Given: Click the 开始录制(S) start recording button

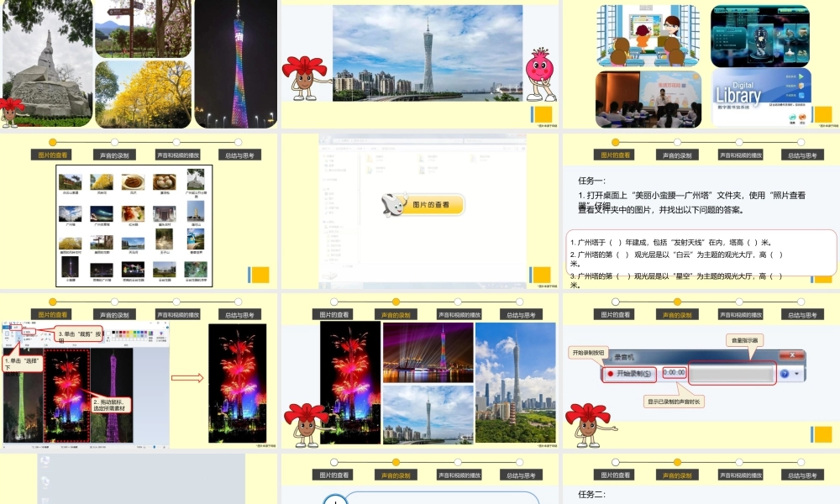Looking at the screenshot, I should pyautogui.click(x=632, y=373).
